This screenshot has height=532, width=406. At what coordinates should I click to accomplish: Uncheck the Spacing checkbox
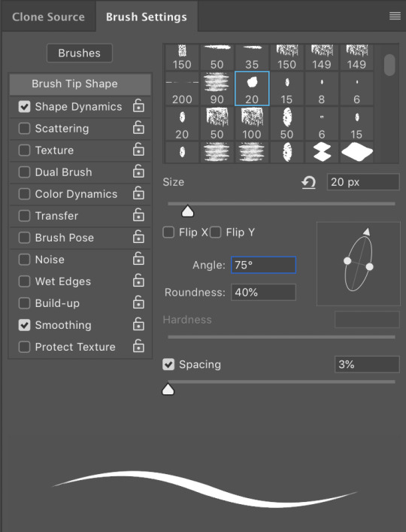tap(168, 364)
